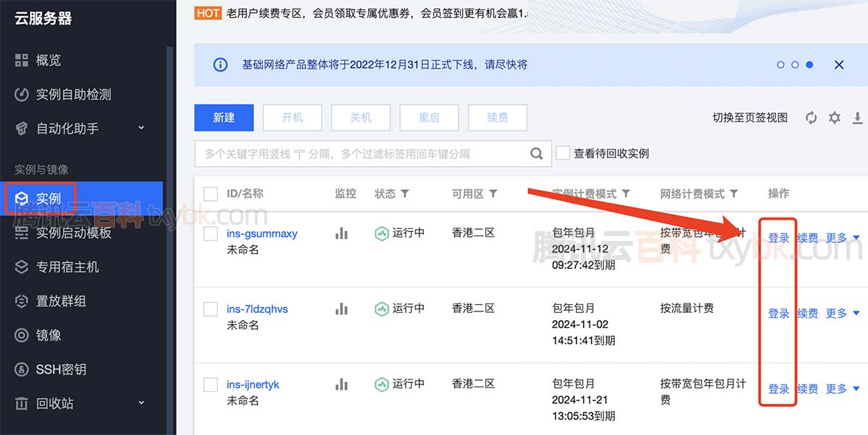Screen dimensions: 868x435
Task: Open 实例启动模板 in the sidebar
Action: point(74,233)
